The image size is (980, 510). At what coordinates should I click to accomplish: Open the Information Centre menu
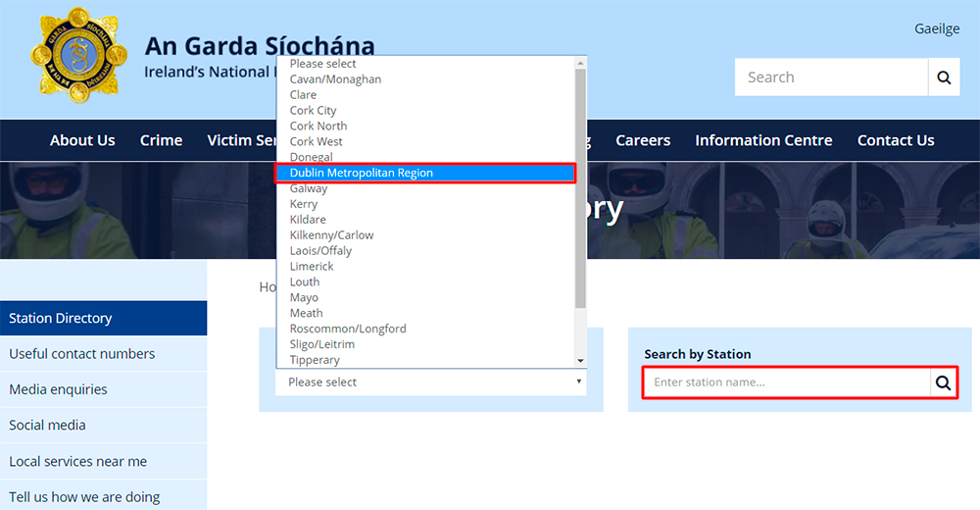tap(763, 140)
